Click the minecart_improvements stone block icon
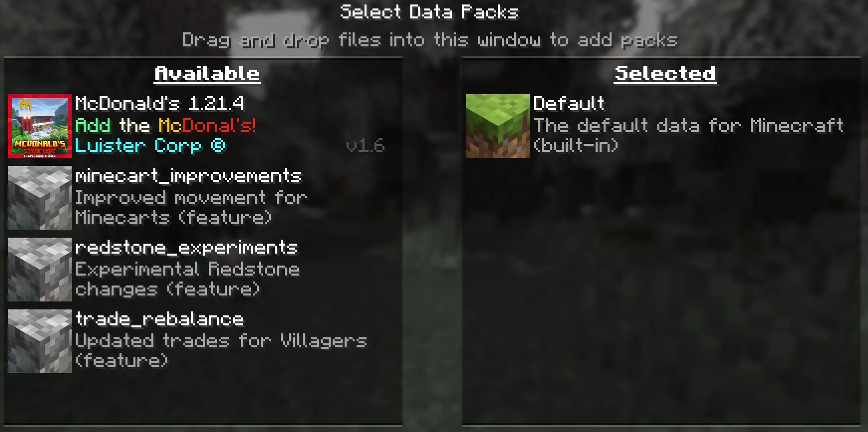 click(40, 198)
